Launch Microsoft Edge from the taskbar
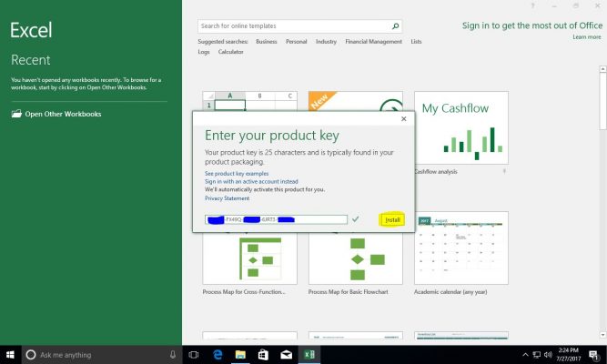 click(x=218, y=355)
